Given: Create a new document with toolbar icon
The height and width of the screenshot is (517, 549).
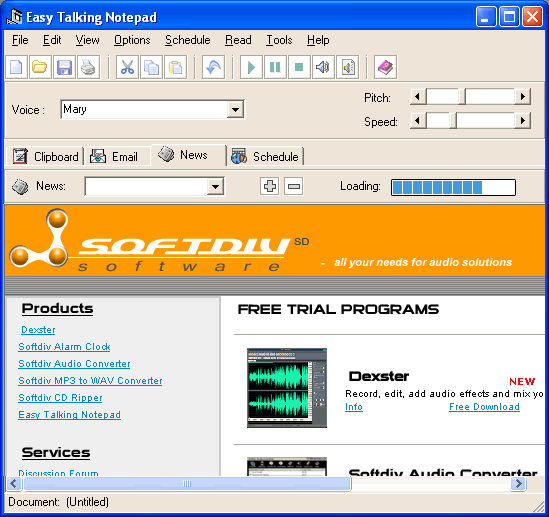Looking at the screenshot, I should tap(16, 67).
